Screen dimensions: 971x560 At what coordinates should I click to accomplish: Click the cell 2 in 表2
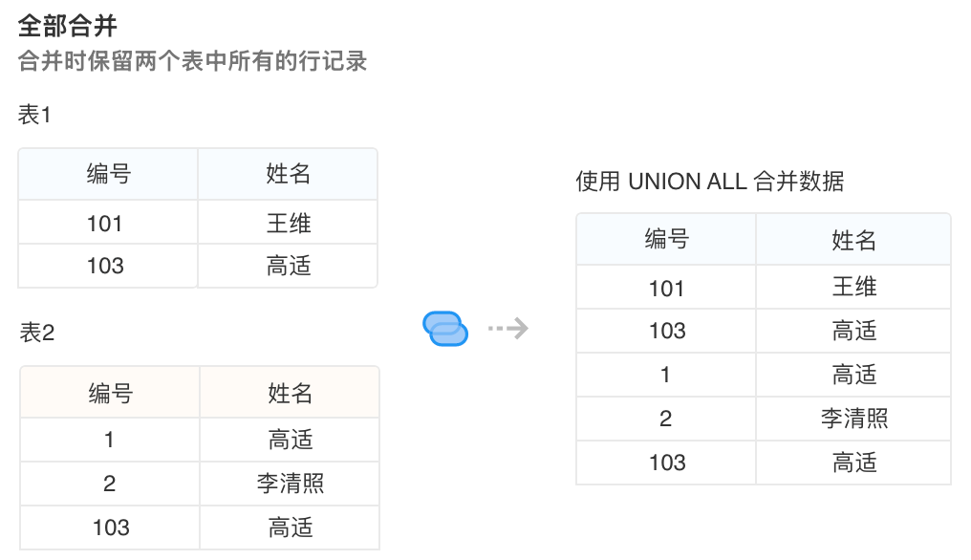pyautogui.click(x=110, y=484)
